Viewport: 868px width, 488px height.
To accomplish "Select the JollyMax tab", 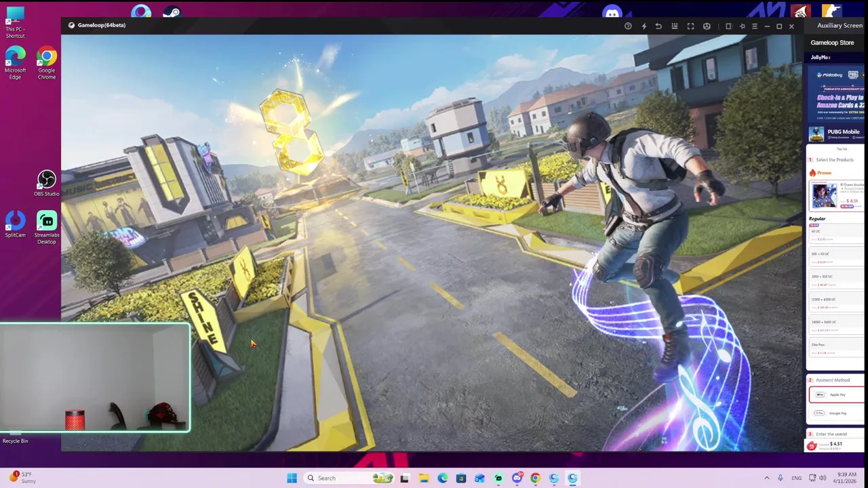I will coord(820,58).
